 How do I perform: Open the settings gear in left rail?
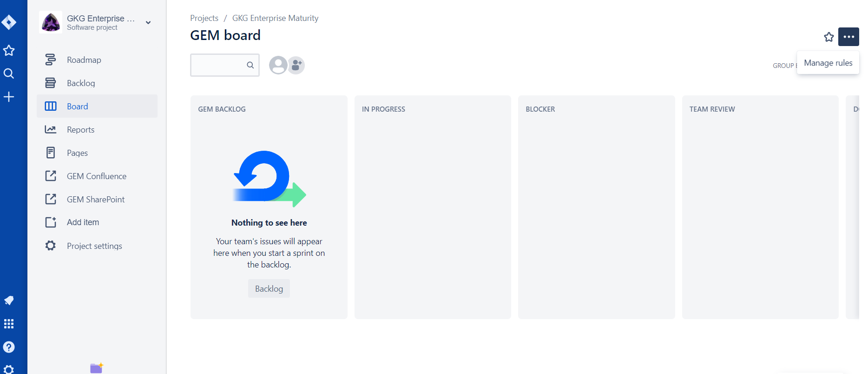pos(9,370)
